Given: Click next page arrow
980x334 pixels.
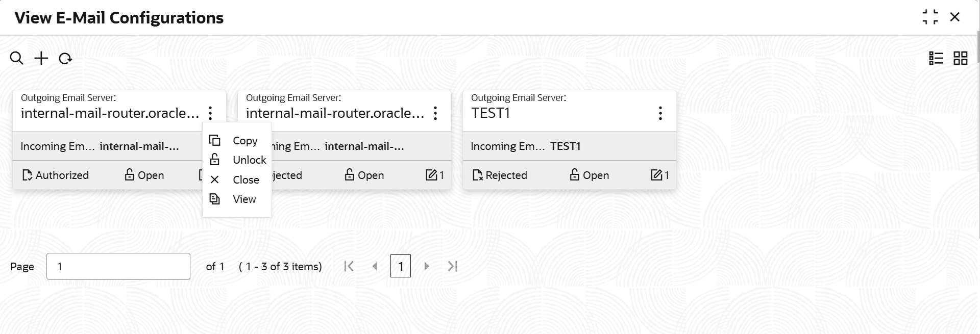Looking at the screenshot, I should pyautogui.click(x=427, y=266).
